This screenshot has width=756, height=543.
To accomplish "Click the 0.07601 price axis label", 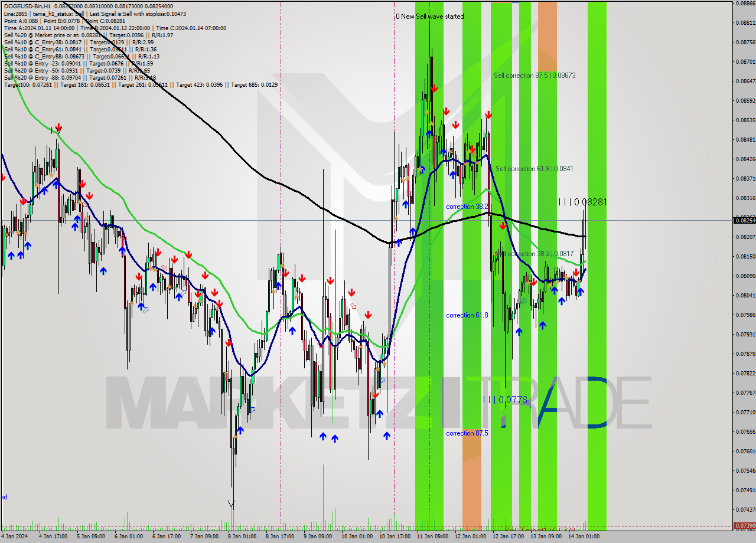I will click(745, 451).
